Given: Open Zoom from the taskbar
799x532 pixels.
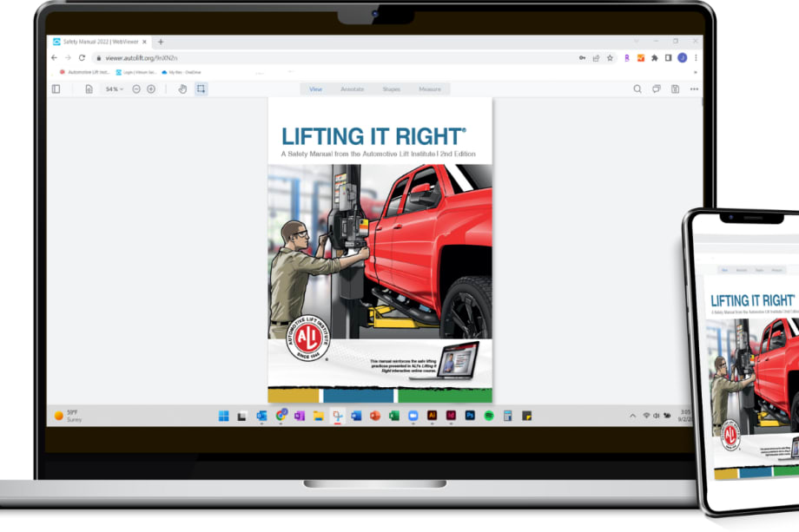Looking at the screenshot, I should click(413, 416).
